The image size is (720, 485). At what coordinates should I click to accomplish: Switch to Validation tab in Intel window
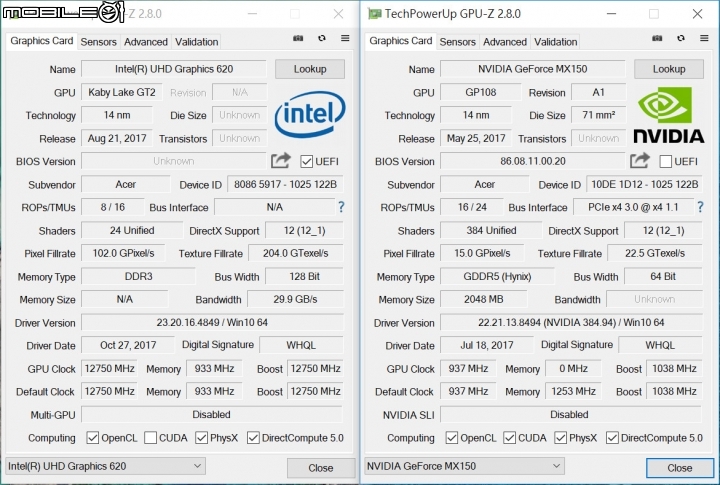tap(197, 42)
